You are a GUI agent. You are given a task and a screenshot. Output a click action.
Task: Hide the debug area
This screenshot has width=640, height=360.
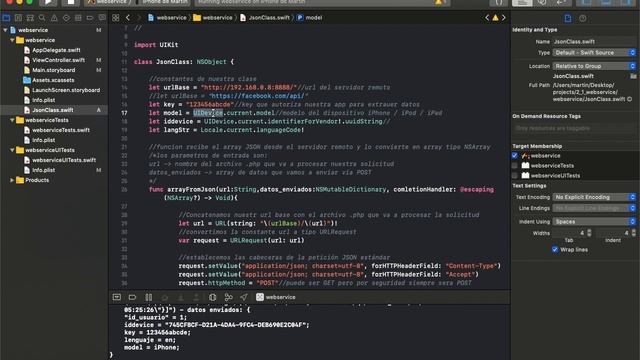[x=117, y=297]
